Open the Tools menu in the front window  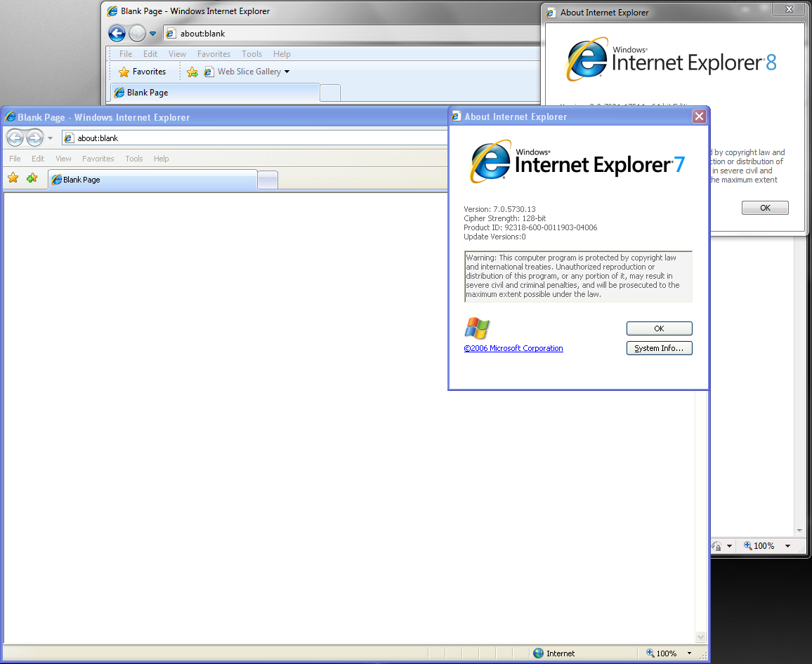[133, 159]
